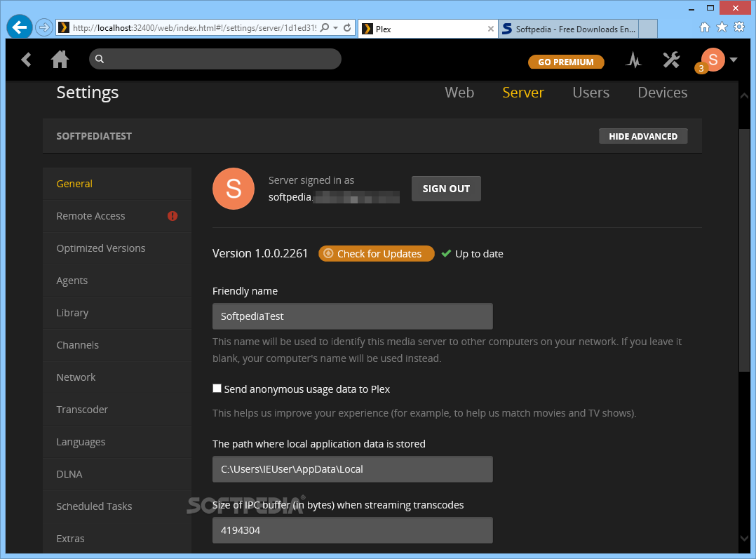Close the Plex browser tab
Image resolution: width=756 pixels, height=559 pixels.
coord(490,29)
